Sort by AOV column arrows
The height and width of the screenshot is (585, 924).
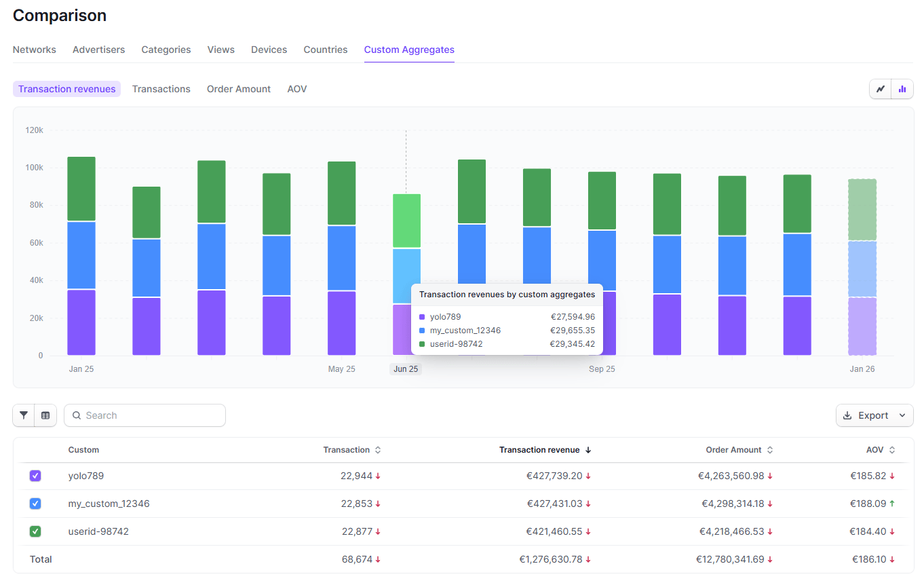tap(892, 450)
